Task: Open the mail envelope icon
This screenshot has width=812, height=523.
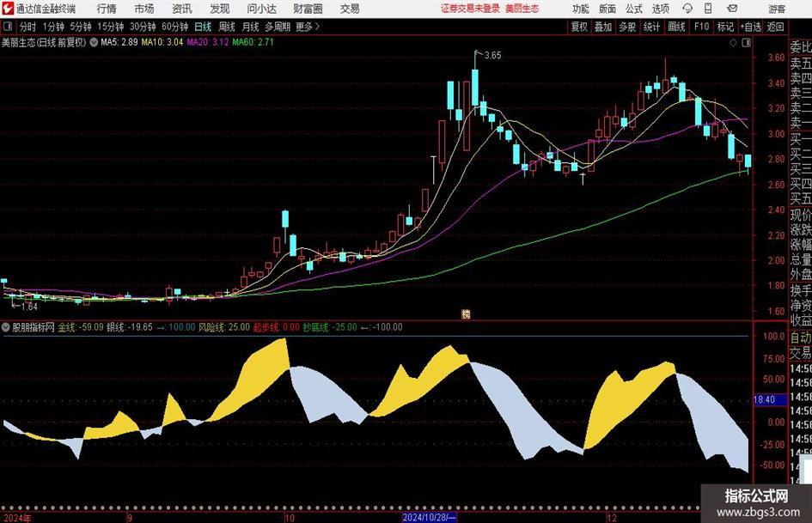Action: pos(732,9)
